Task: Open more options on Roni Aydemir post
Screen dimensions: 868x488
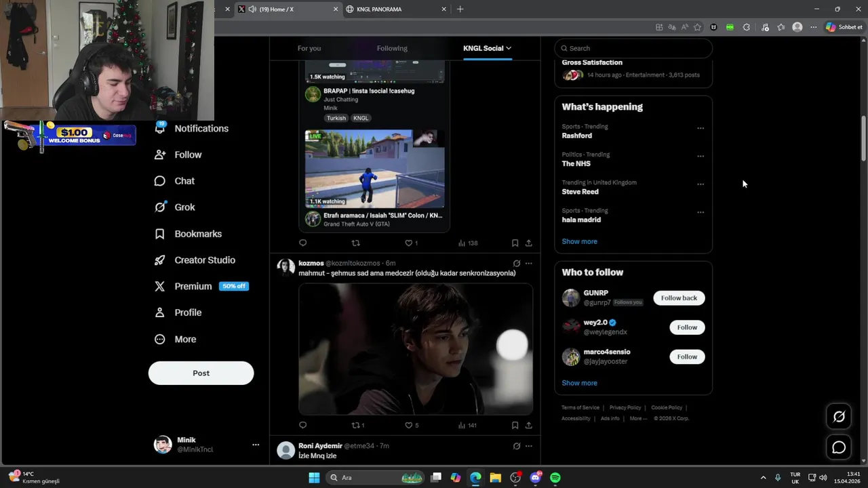Action: [x=529, y=446]
